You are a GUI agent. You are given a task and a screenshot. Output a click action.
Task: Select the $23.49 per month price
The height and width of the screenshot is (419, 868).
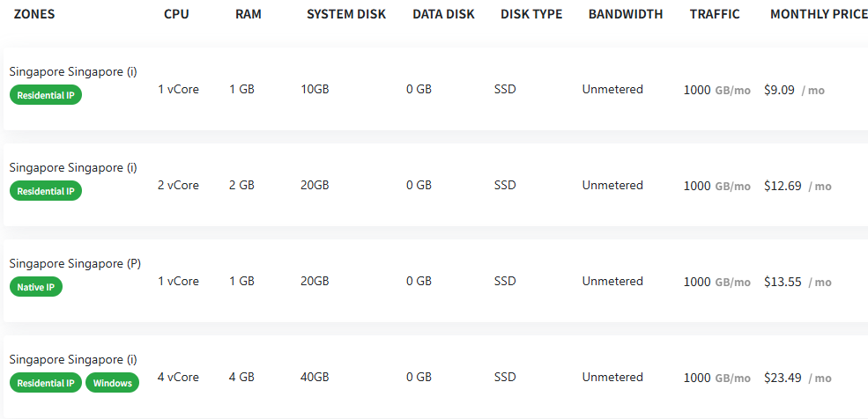click(x=783, y=378)
